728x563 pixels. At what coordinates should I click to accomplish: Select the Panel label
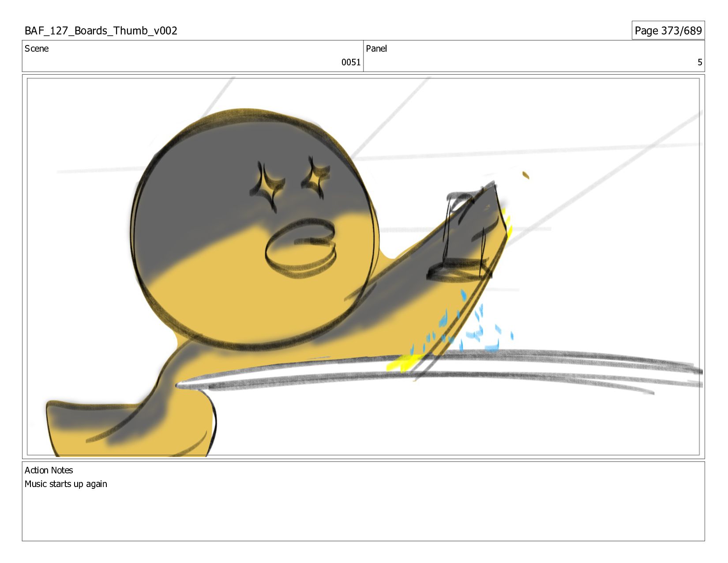(x=376, y=49)
